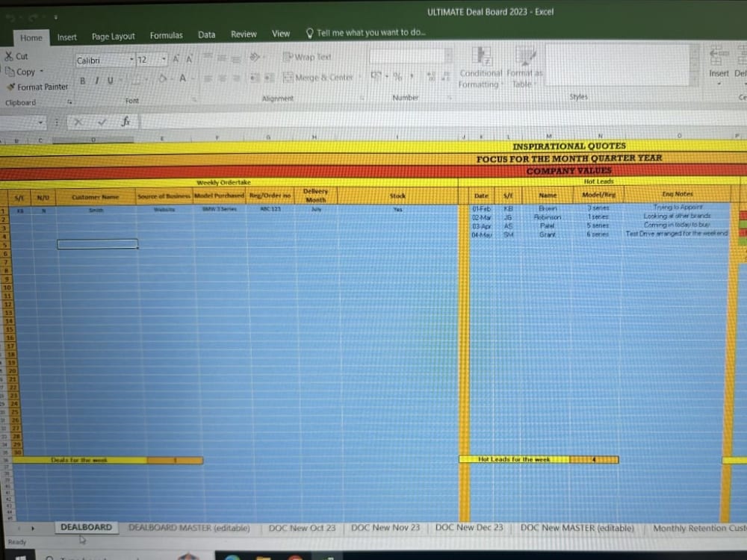Image resolution: width=747 pixels, height=560 pixels.
Task: Open the View ribbon tab
Action: (281, 34)
